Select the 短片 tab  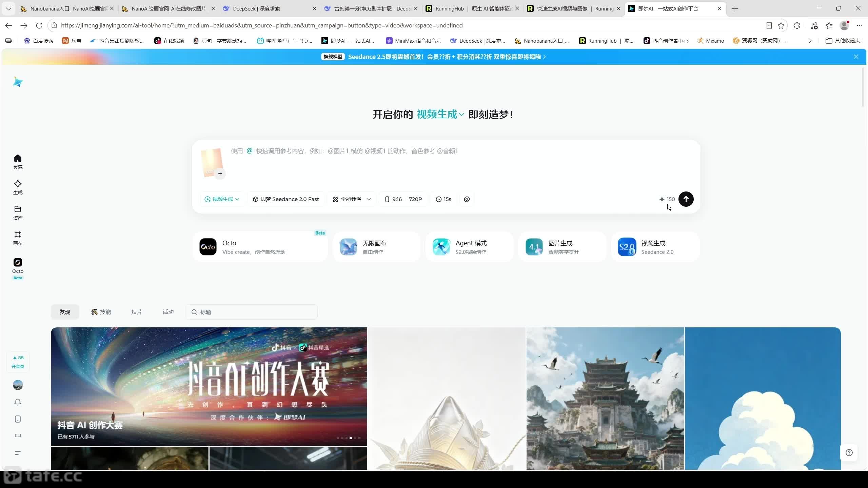coord(136,312)
